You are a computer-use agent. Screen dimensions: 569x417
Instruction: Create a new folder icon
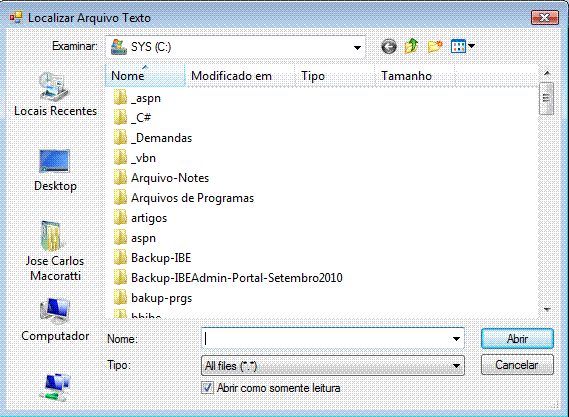pos(435,46)
